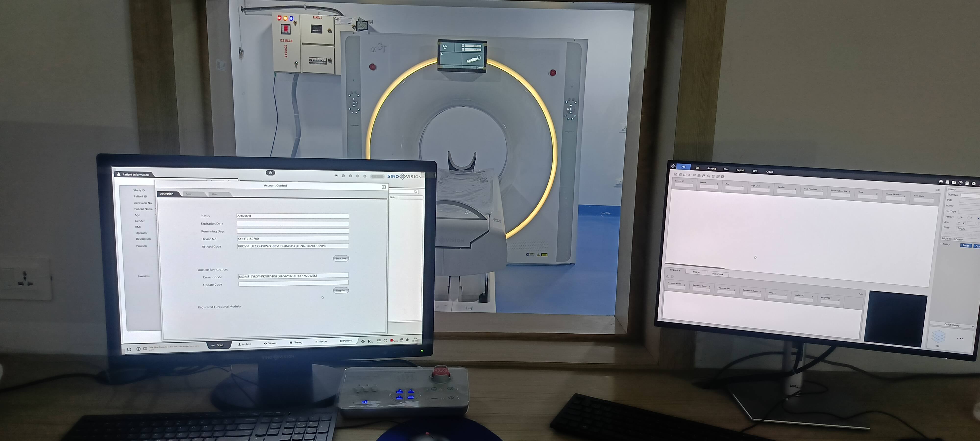Click the magnifier search icon behind the dialog
980x441 pixels.
[x=416, y=191]
